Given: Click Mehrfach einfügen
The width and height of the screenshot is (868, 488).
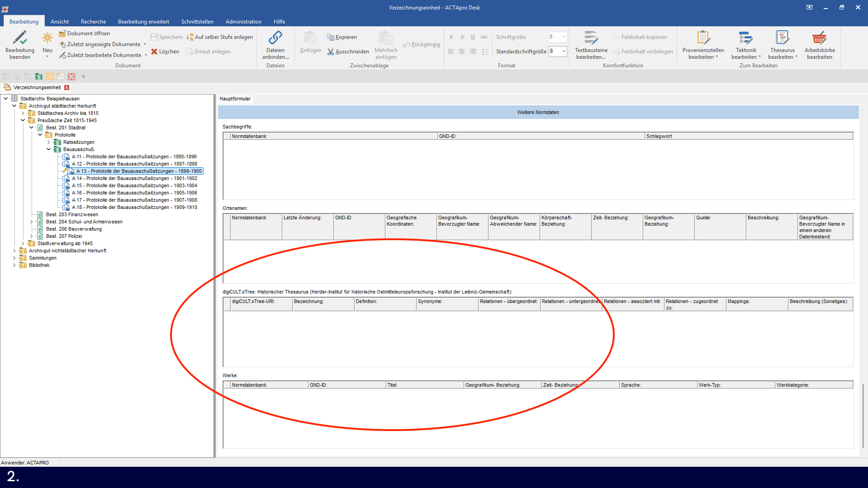Looking at the screenshot, I should point(386,45).
